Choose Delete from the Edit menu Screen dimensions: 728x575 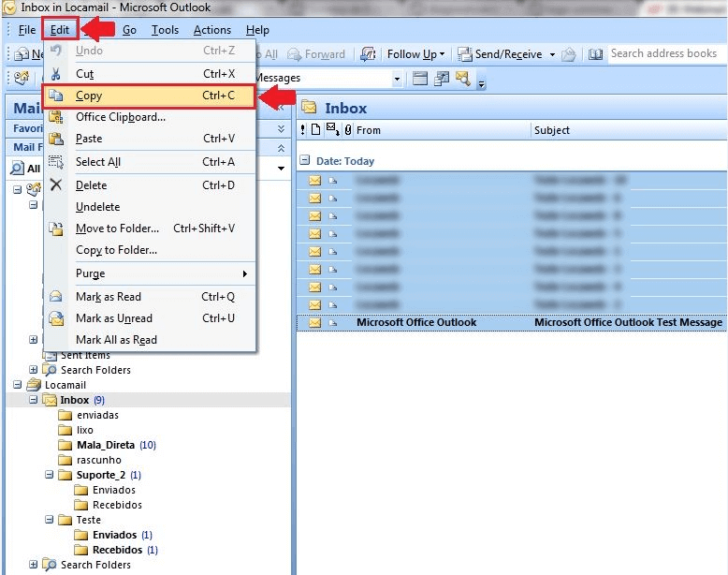click(149, 185)
